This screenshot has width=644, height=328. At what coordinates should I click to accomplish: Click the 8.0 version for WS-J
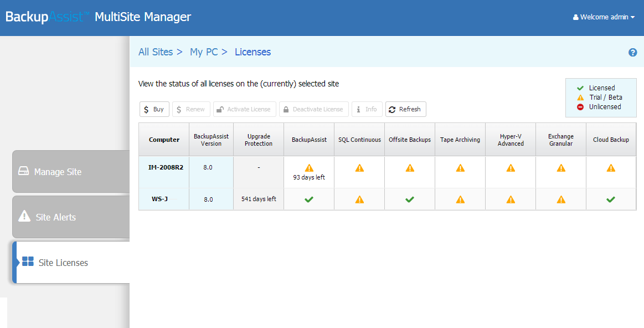[x=208, y=199]
